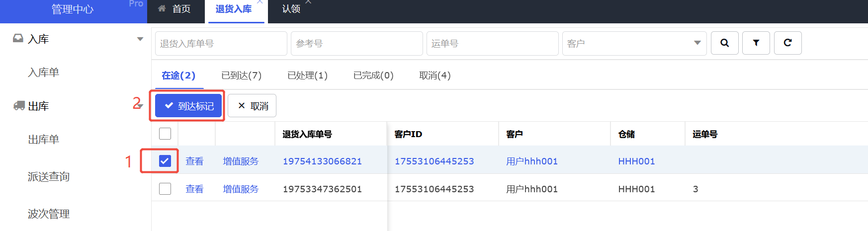This screenshot has width=868, height=231.
Task: Open 出库单 in the sidebar
Action: 44,140
